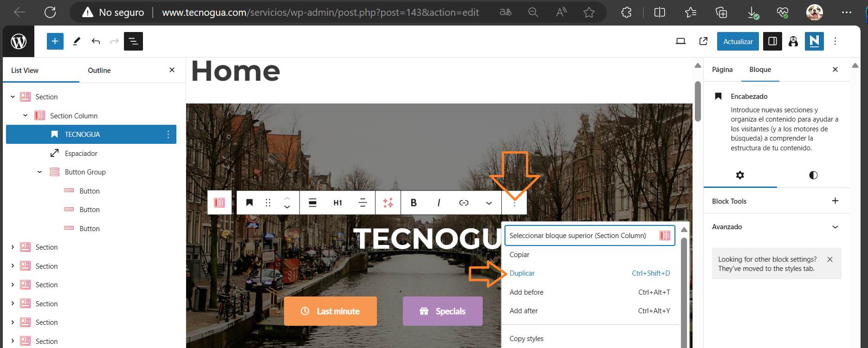868x348 pixels.
Task: Switch to the Página tab
Action: (x=722, y=70)
